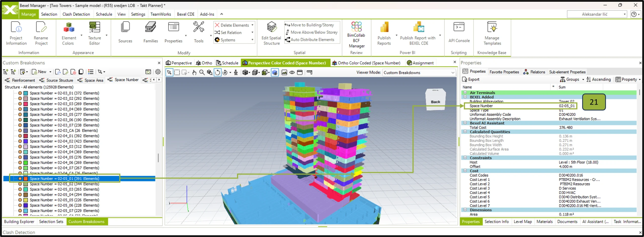
Task: Open the Texture Editor tool
Action: [x=94, y=33]
